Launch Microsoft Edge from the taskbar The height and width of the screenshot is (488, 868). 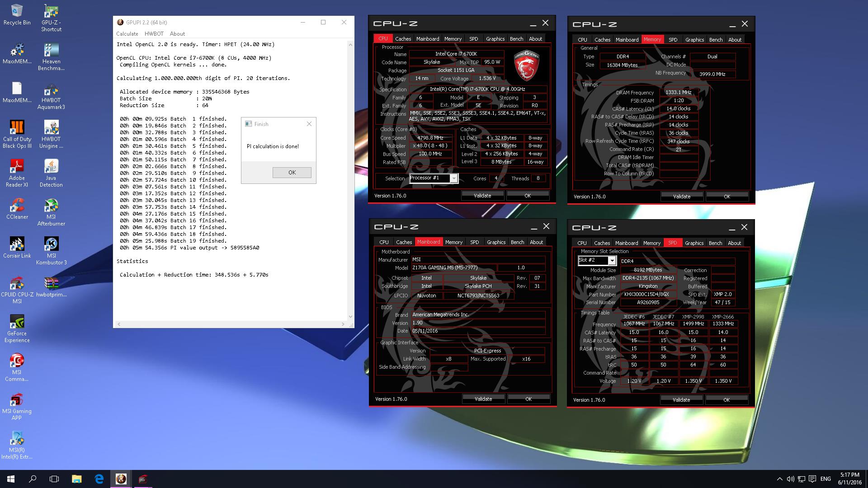pos(99,479)
